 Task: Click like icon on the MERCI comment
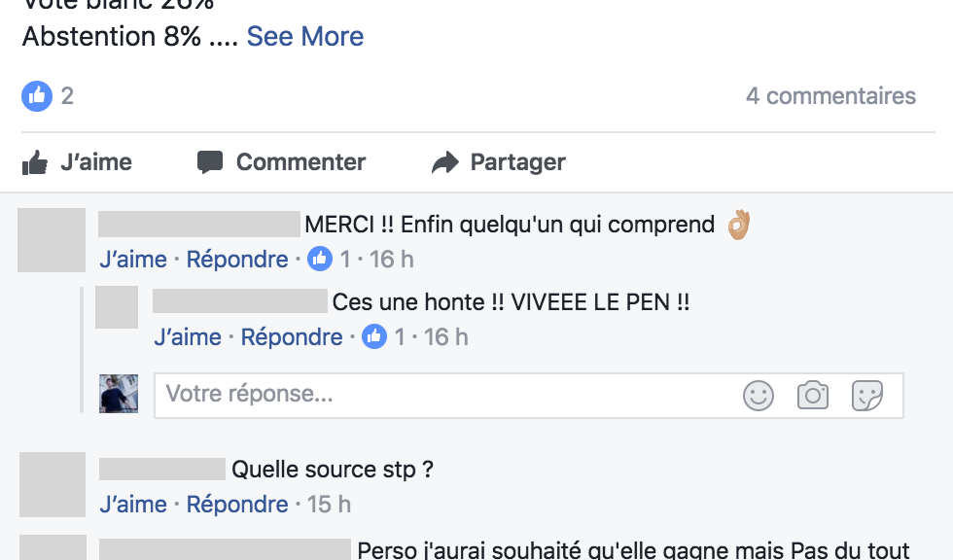tap(320, 259)
